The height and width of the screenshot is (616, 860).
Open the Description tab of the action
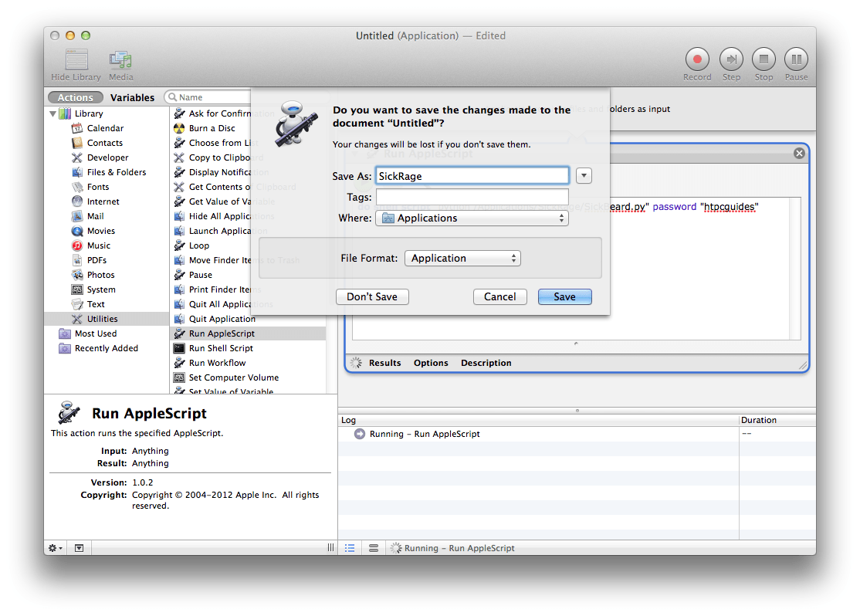click(x=486, y=363)
